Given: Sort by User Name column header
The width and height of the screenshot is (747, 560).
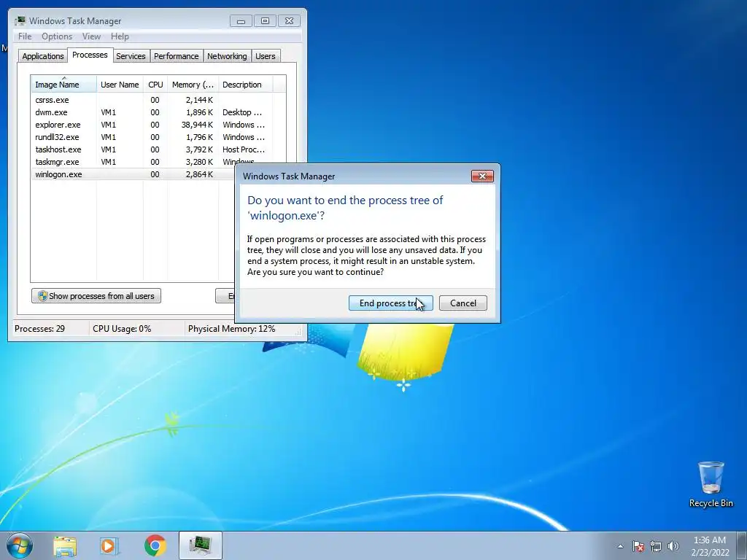Looking at the screenshot, I should tap(120, 85).
